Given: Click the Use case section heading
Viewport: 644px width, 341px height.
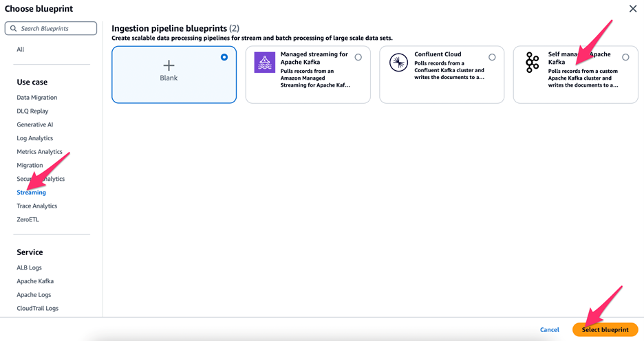Looking at the screenshot, I should pos(32,82).
